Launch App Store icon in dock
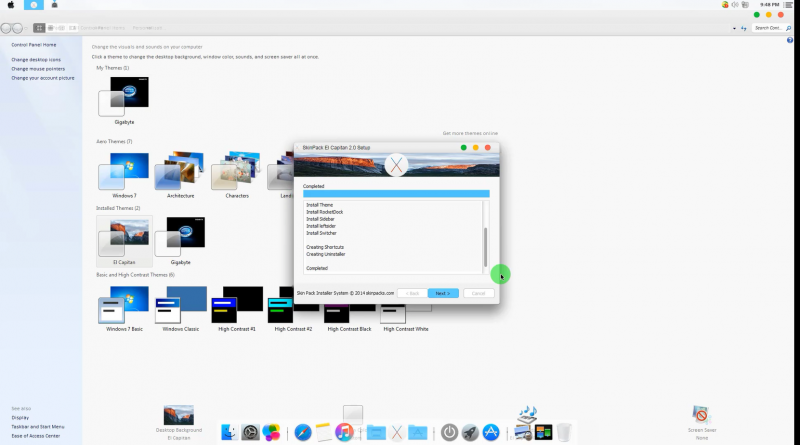 [491, 432]
